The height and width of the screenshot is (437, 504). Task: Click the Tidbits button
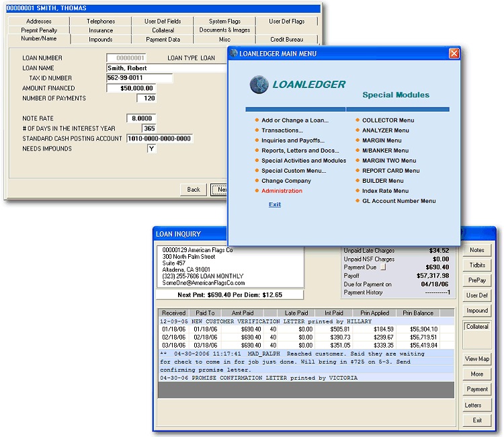[x=477, y=266]
